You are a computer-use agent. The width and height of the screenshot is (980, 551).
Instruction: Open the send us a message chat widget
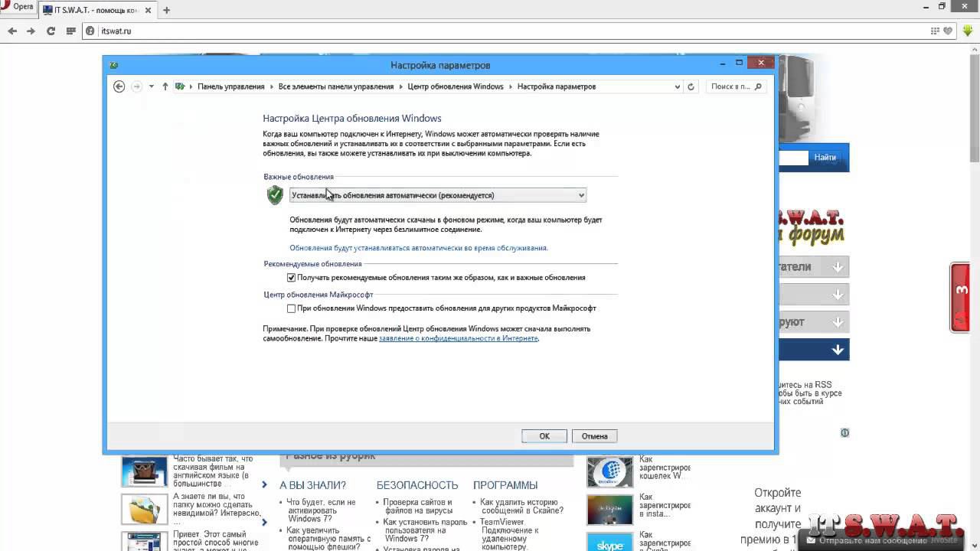pos(881,540)
